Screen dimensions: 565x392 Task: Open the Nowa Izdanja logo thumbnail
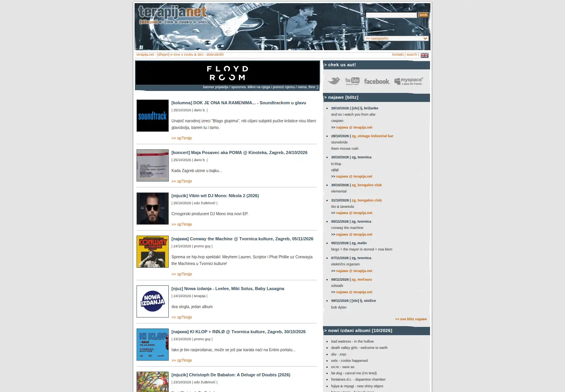153,301
